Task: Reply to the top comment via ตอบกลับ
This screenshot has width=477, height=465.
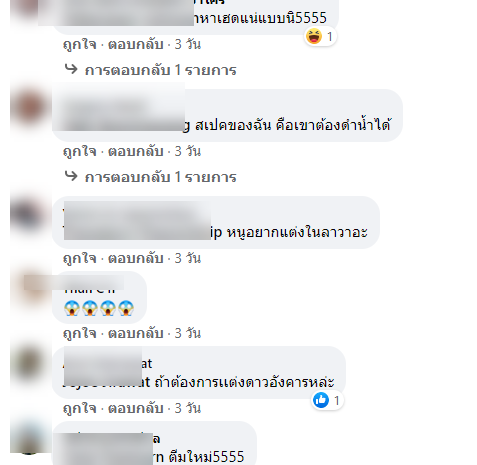Action: click(136, 44)
